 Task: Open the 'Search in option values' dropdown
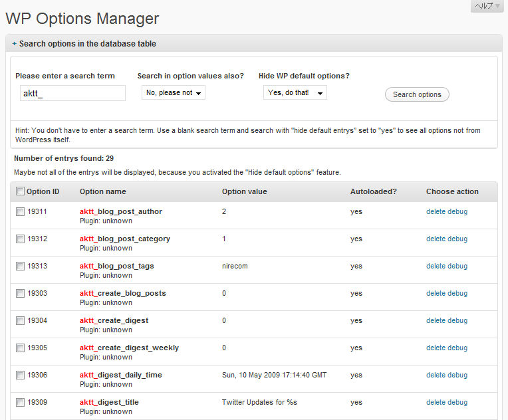click(x=174, y=92)
